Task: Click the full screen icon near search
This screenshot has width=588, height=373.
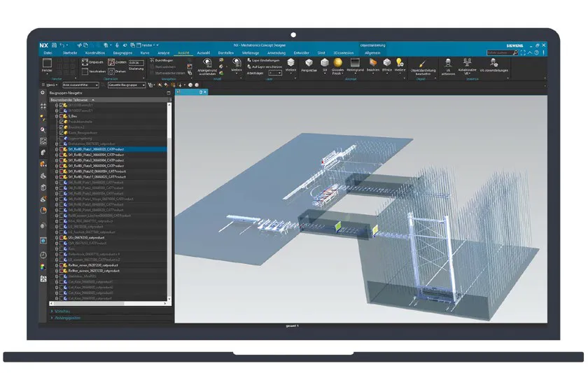Action: [523, 53]
